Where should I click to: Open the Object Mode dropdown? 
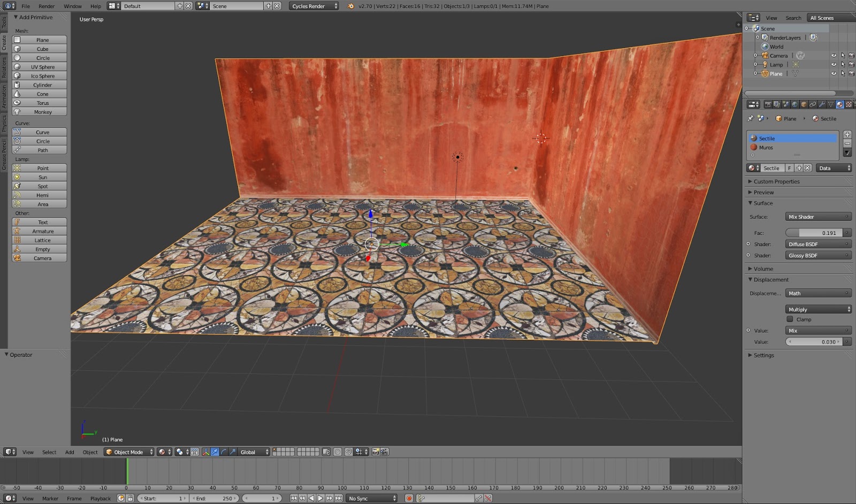coord(129,452)
